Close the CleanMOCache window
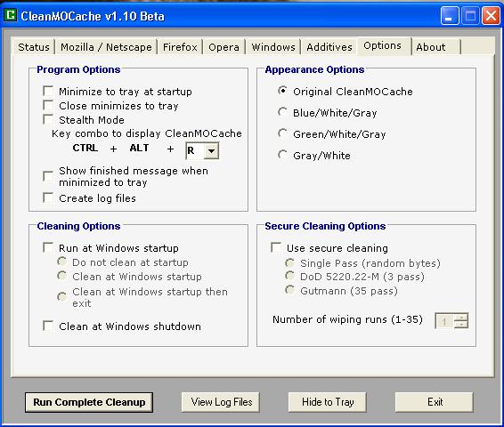504x427 pixels. tap(491, 15)
